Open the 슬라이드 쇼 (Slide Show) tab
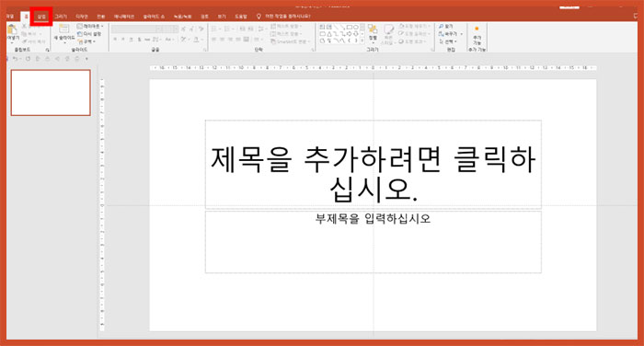Screen dimensions: 644x346 coord(154,17)
